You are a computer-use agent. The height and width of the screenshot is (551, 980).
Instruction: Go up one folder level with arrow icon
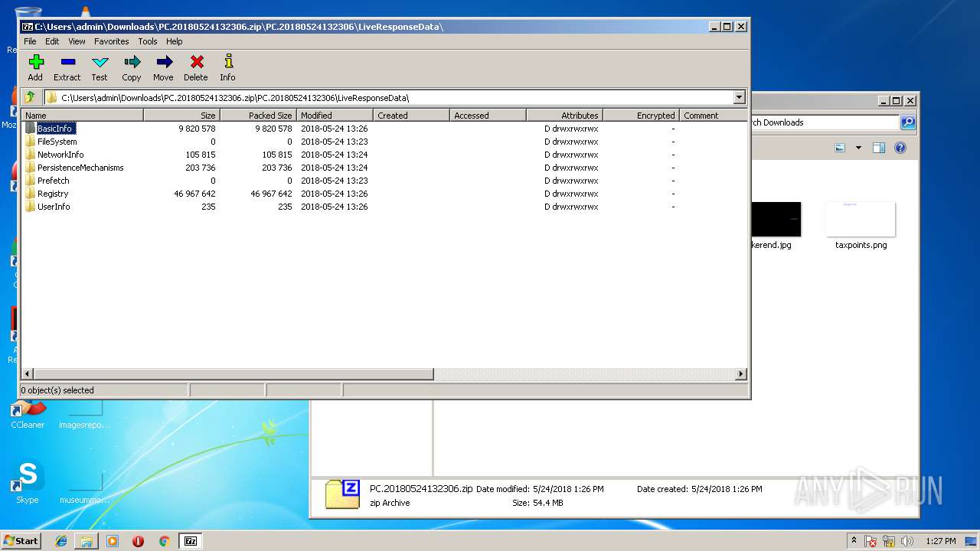30,97
